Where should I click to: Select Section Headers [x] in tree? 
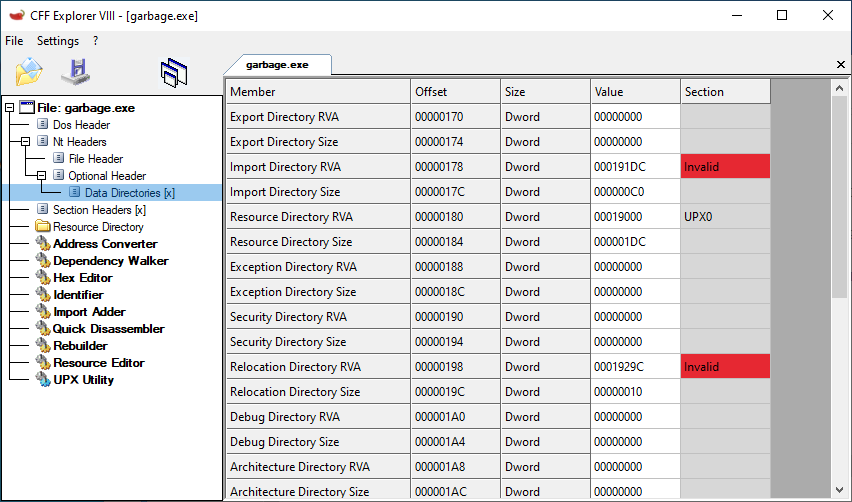pos(98,210)
